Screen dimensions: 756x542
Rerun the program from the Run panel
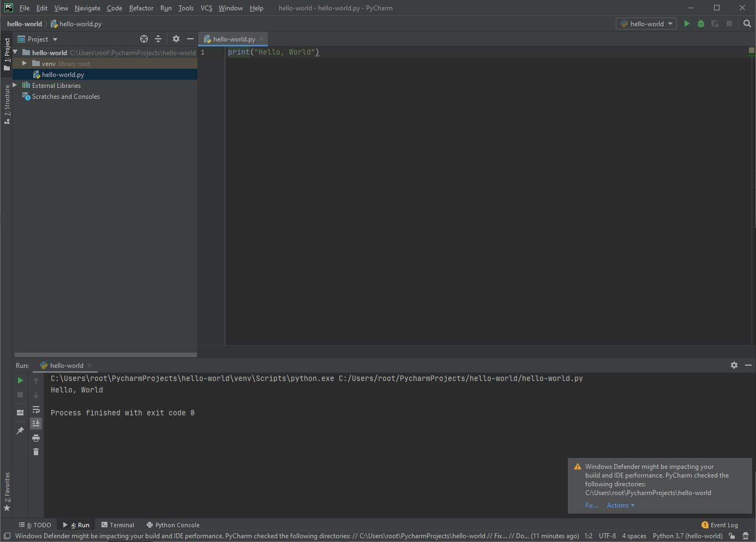pyautogui.click(x=20, y=380)
